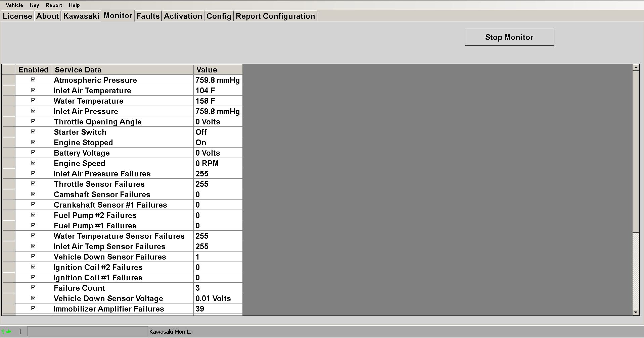Viewport: 644px width, 338px height.
Task: Switch to the Faults tab
Action: pos(148,16)
